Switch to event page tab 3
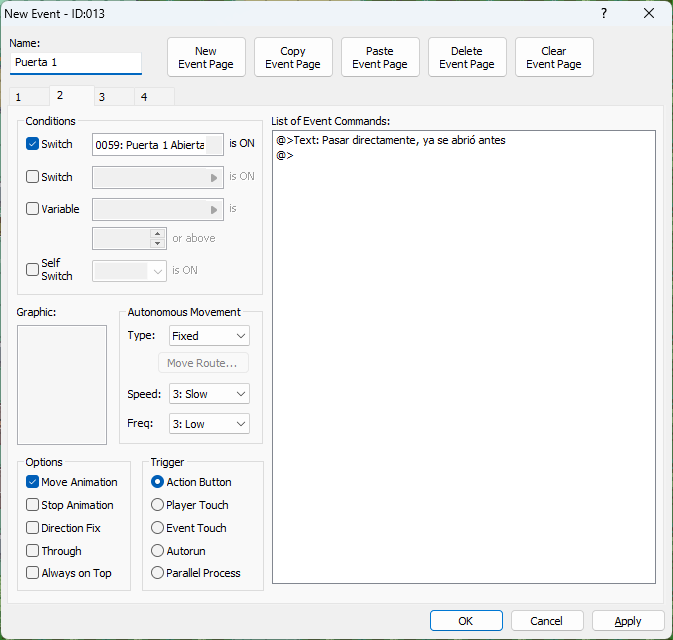Screen dimensions: 673x640 pyautogui.click(x=102, y=97)
